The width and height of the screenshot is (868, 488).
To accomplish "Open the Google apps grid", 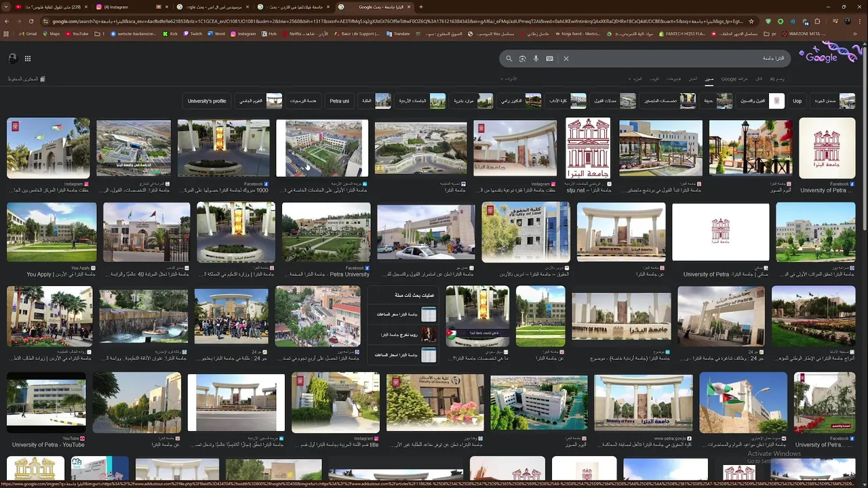I will tap(28, 59).
